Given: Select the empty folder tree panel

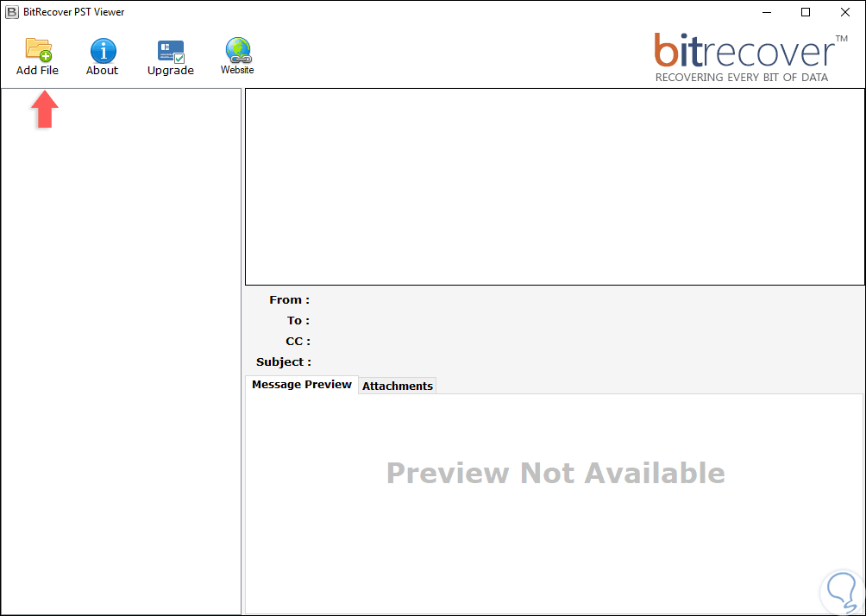Looking at the screenshot, I should pos(121,351).
